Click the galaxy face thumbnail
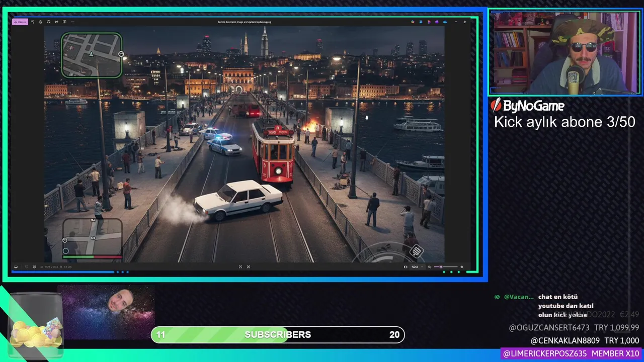 point(106,313)
